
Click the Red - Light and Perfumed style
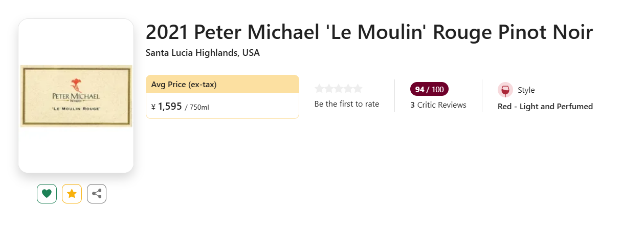click(x=545, y=107)
